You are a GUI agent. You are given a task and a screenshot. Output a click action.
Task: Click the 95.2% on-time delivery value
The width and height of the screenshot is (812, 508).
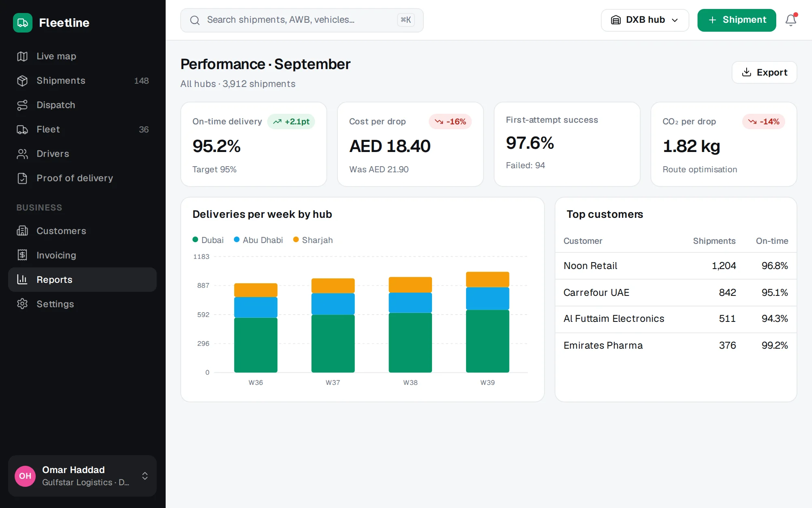216,146
